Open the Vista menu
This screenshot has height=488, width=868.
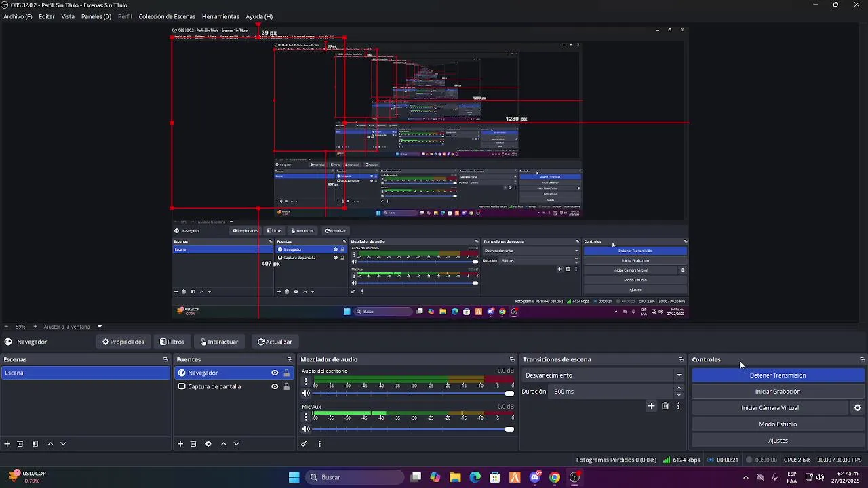coord(68,16)
